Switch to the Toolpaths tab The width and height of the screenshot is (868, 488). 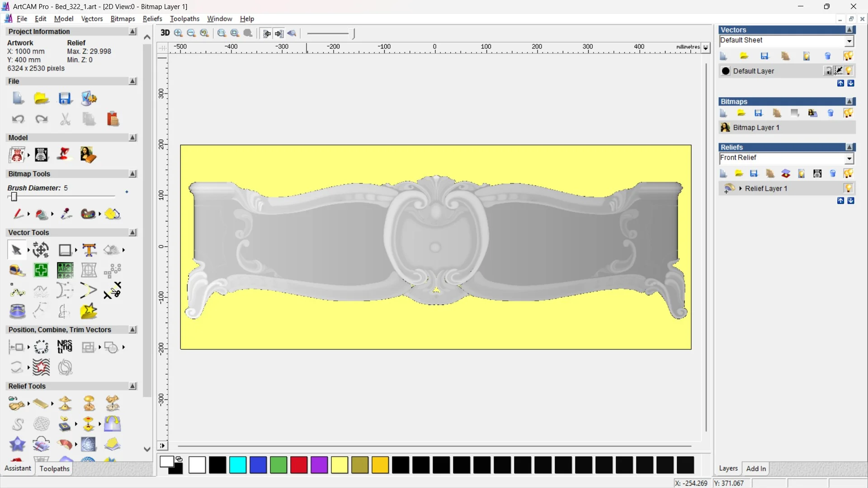pyautogui.click(x=54, y=469)
